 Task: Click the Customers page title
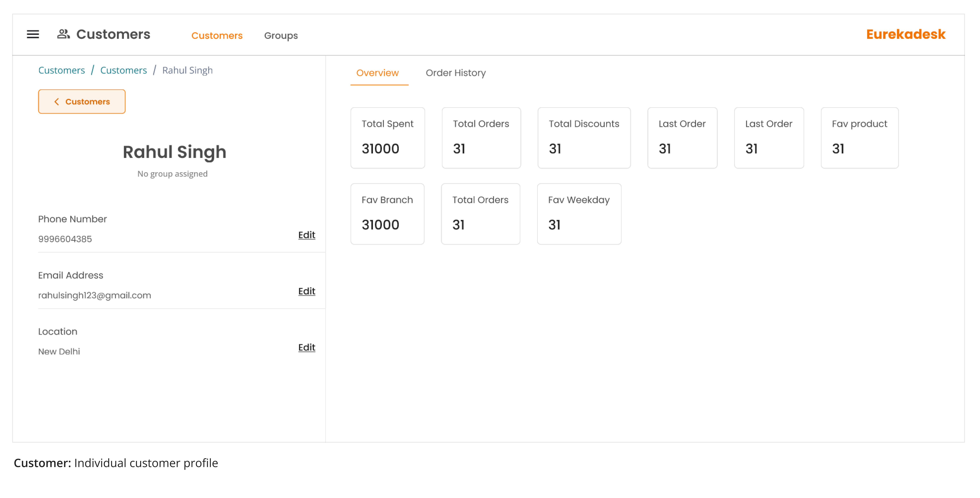point(113,34)
